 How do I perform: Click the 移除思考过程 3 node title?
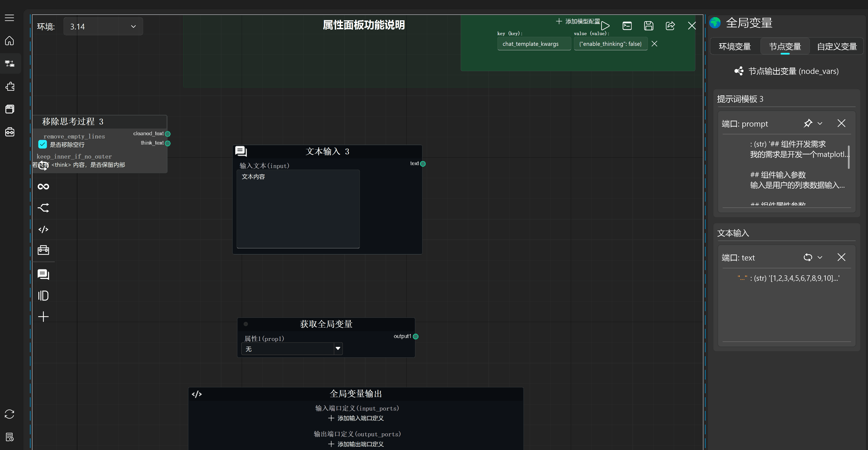click(x=73, y=122)
